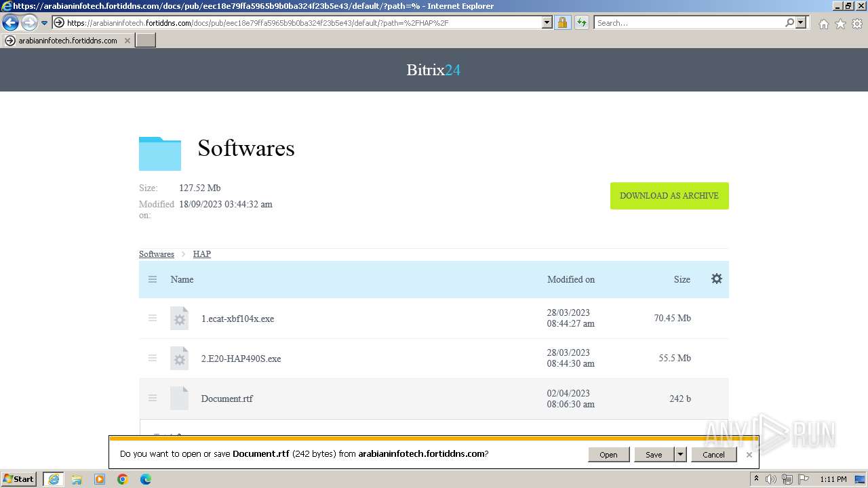This screenshot has height=488, width=868.
Task: Click the 28/03/2023 08:44:27 am date
Action: click(x=571, y=318)
